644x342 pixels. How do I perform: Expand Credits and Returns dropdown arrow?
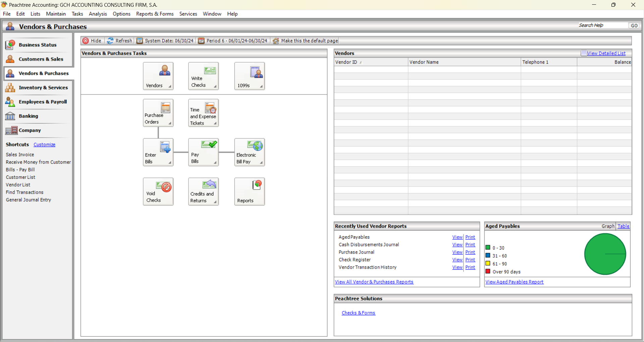point(215,202)
